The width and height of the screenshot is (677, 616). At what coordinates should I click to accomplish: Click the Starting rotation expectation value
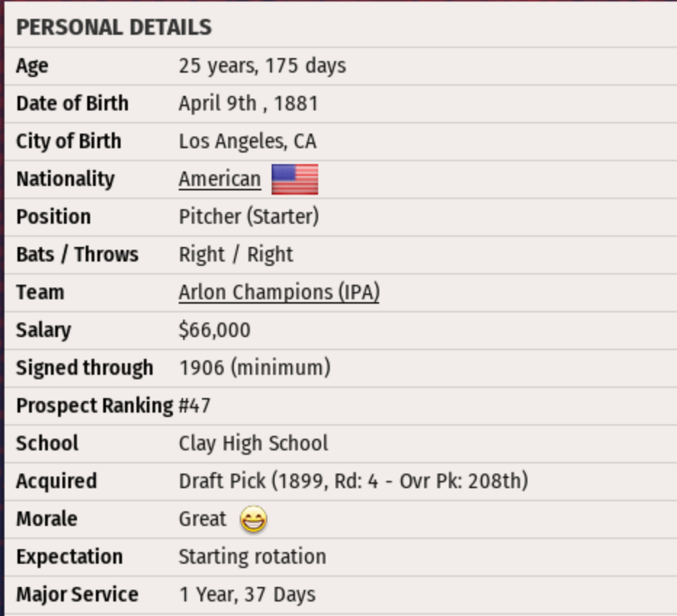(x=252, y=556)
